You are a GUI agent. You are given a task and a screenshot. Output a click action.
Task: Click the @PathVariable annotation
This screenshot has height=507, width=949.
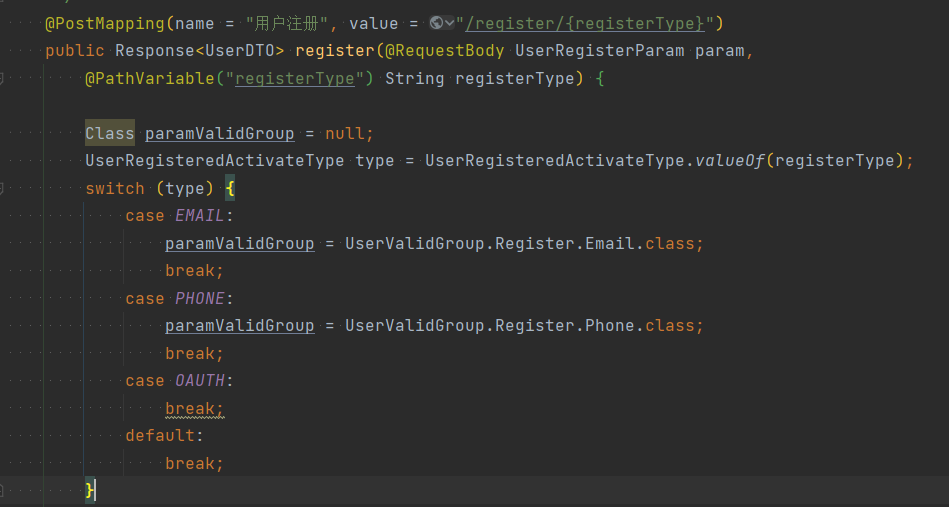[150, 79]
